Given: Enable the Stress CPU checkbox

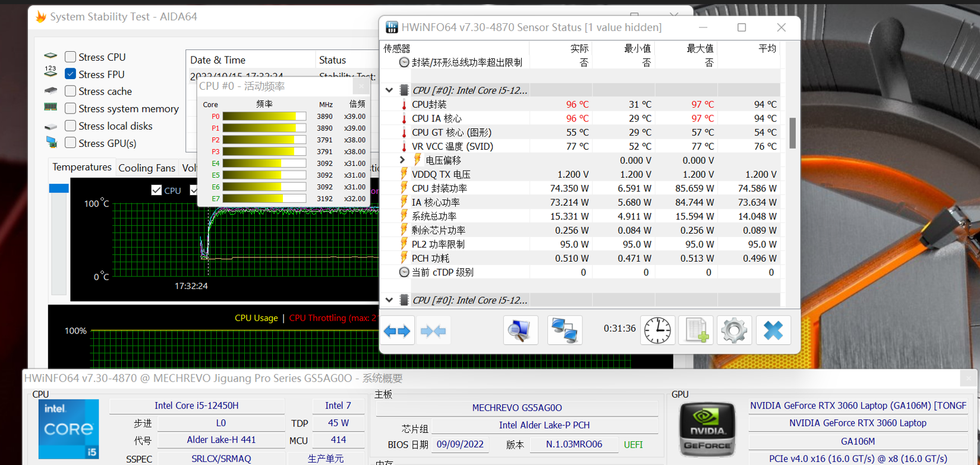Looking at the screenshot, I should [70, 57].
